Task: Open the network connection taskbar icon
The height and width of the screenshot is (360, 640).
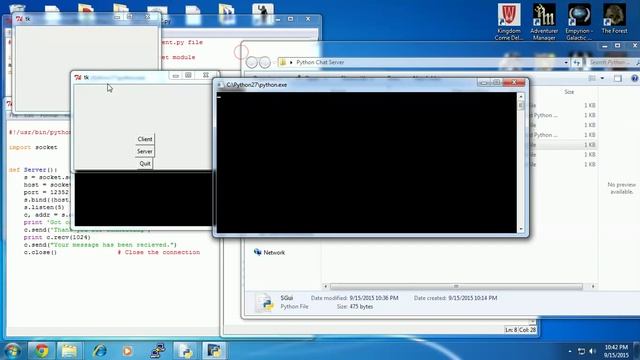Action: (157, 351)
